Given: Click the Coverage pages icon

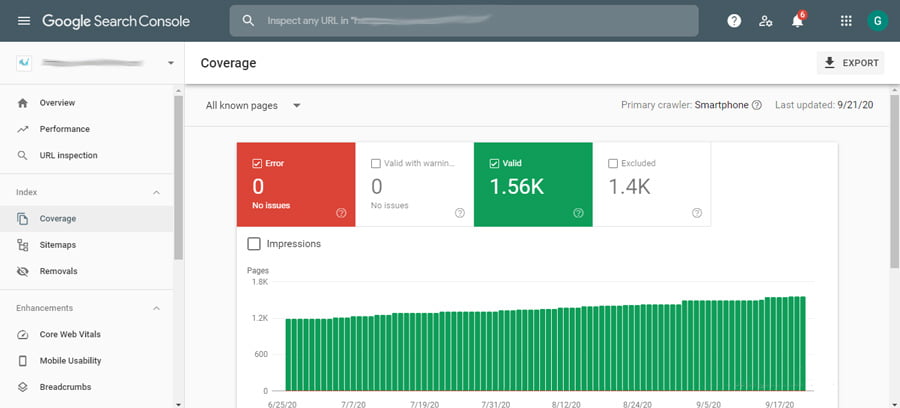Looking at the screenshot, I should point(22,219).
